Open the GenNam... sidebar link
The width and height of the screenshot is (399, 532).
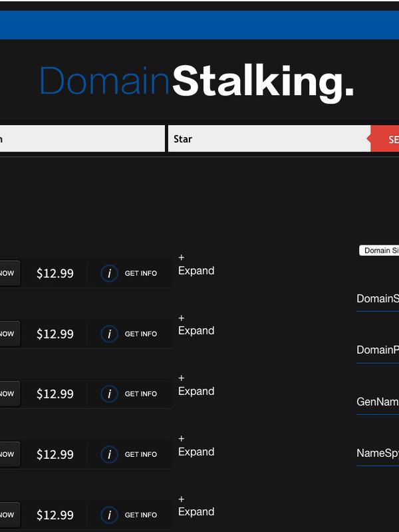(378, 402)
